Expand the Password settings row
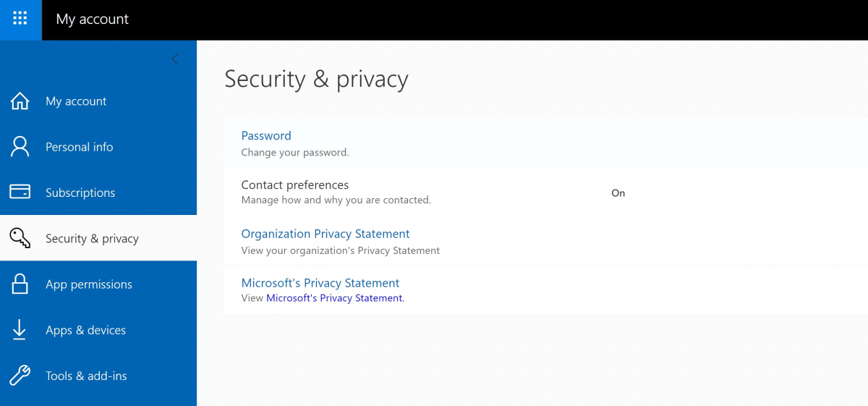868x406 pixels. click(x=546, y=143)
